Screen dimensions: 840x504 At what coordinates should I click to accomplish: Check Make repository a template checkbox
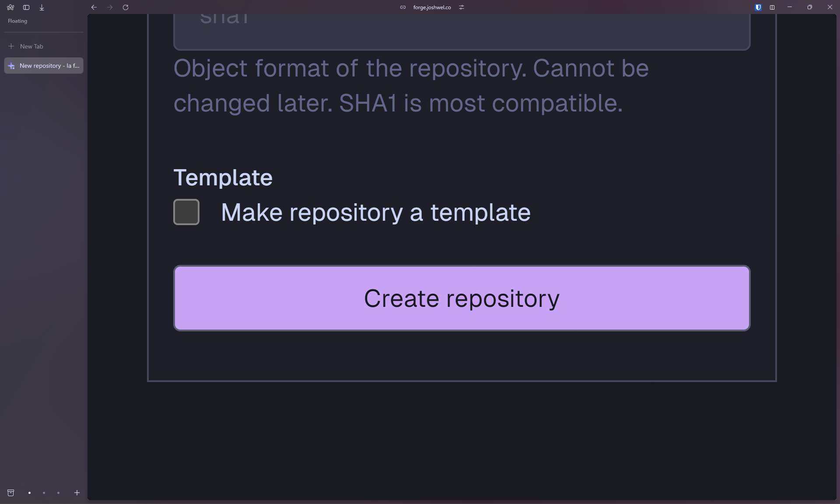coord(186,212)
